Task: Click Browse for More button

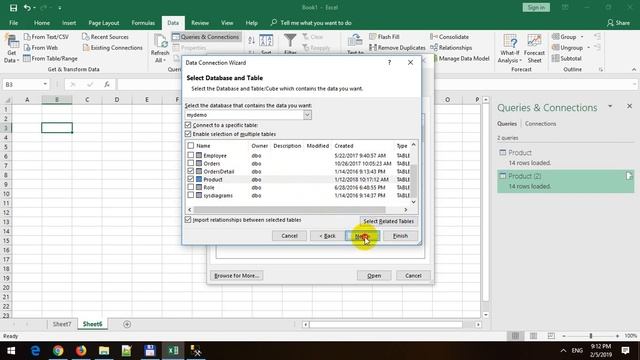Action: [x=237, y=276]
